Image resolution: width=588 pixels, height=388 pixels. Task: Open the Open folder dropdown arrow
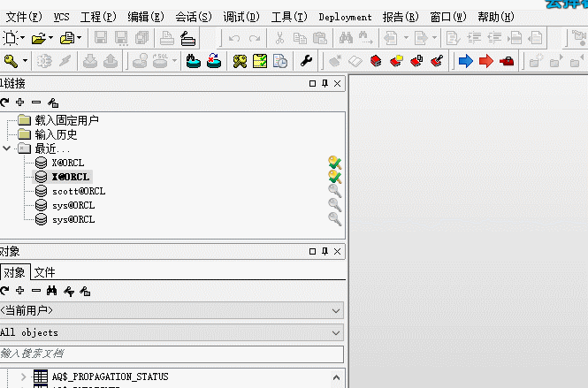51,38
